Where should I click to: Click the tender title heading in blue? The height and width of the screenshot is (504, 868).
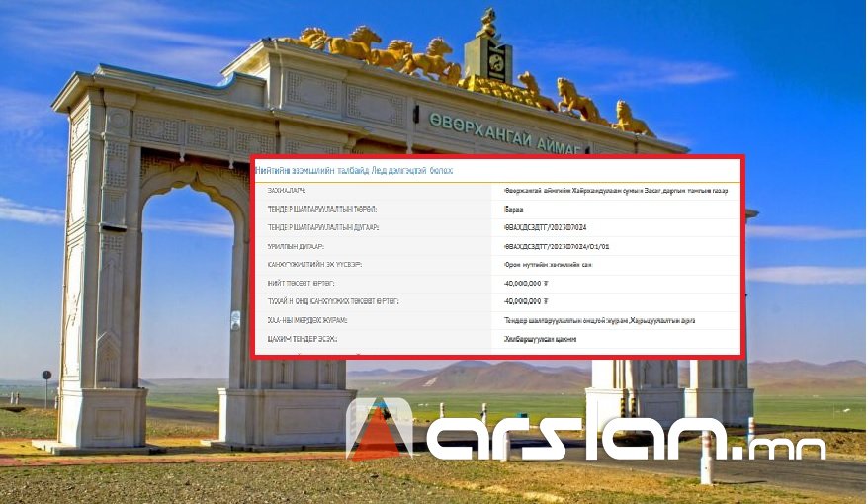[x=354, y=171]
